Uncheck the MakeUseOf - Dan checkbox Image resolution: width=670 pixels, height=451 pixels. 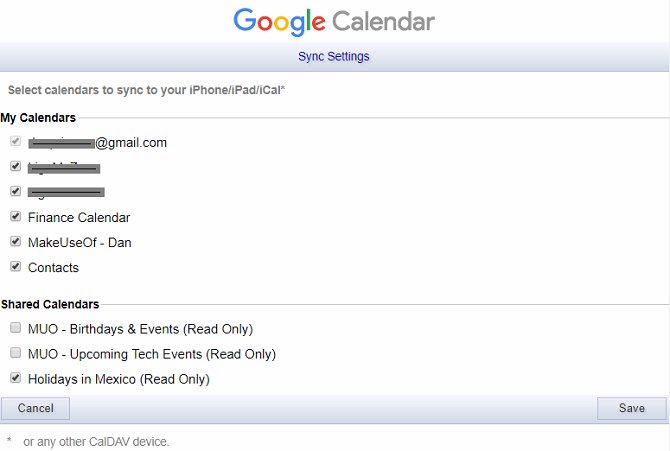click(15, 242)
